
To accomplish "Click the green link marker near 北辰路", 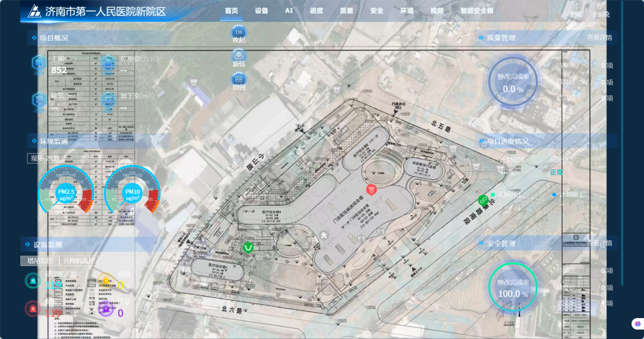I will pos(483,201).
